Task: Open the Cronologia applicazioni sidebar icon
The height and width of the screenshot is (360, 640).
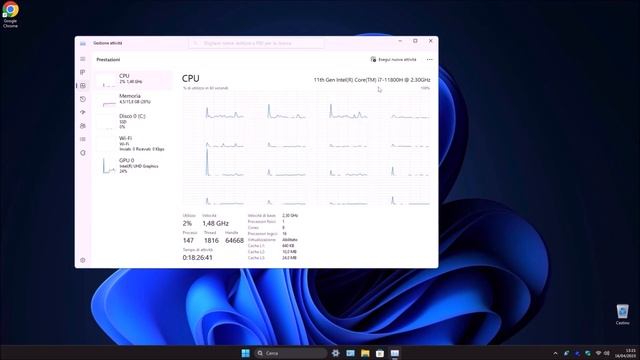Action: (83, 99)
